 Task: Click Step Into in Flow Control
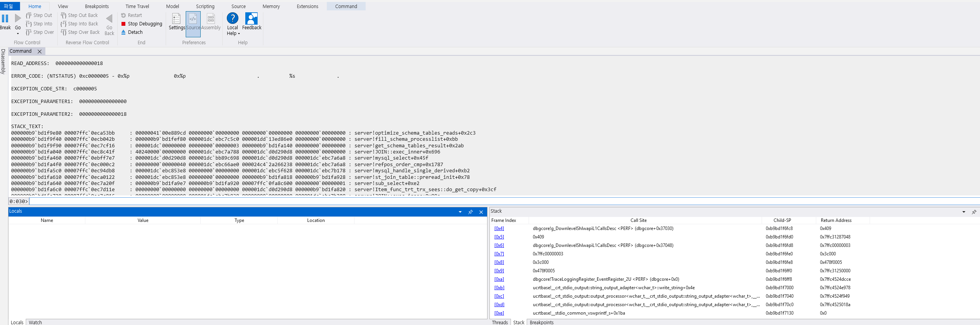39,24
